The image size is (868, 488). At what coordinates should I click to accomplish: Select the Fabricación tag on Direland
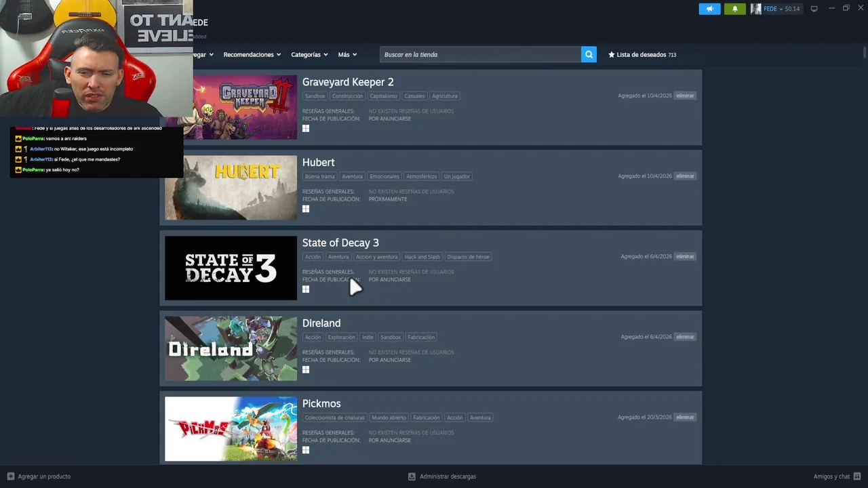point(421,338)
